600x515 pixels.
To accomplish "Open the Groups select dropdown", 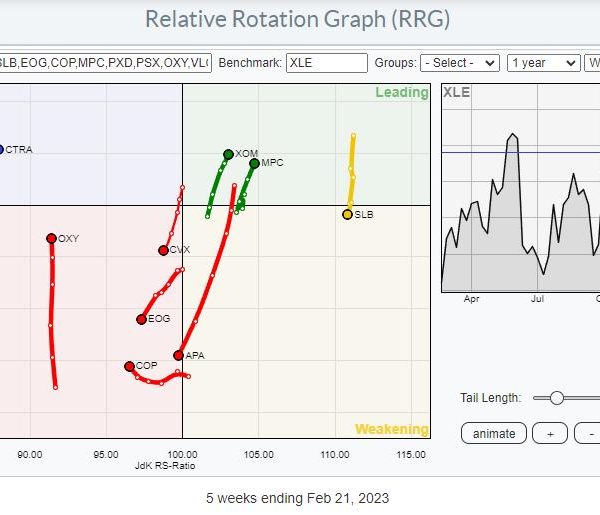I will (x=459, y=62).
